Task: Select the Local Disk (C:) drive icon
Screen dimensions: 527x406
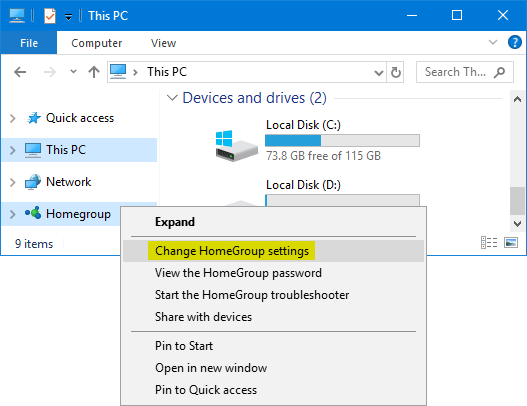Action: click(x=236, y=146)
